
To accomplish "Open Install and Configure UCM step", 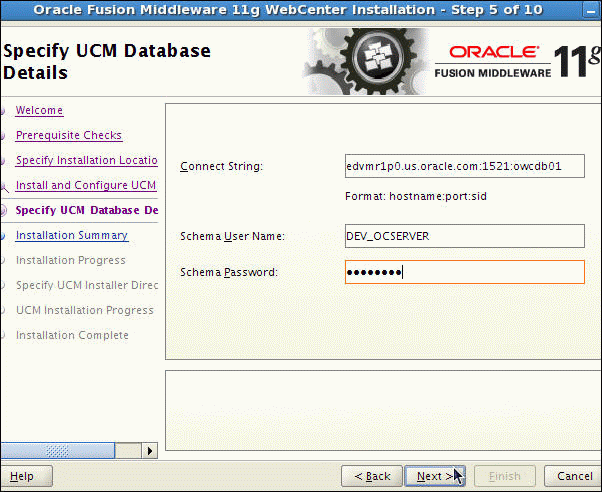I will (x=86, y=185).
